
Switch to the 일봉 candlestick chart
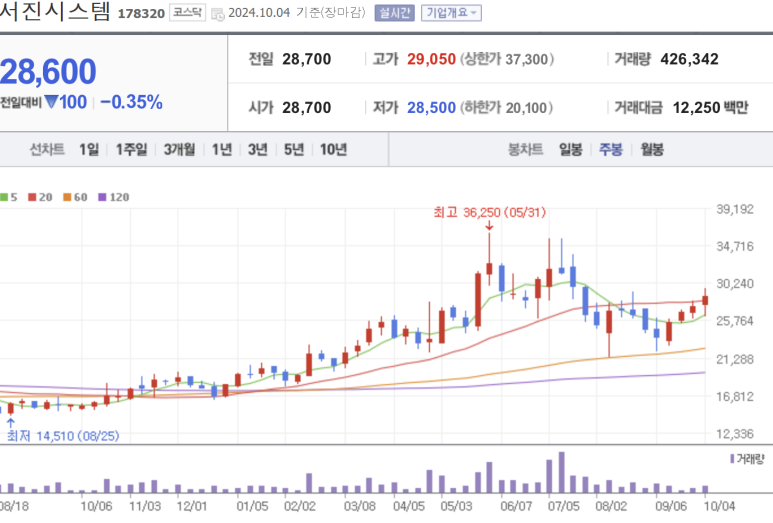tap(571, 149)
